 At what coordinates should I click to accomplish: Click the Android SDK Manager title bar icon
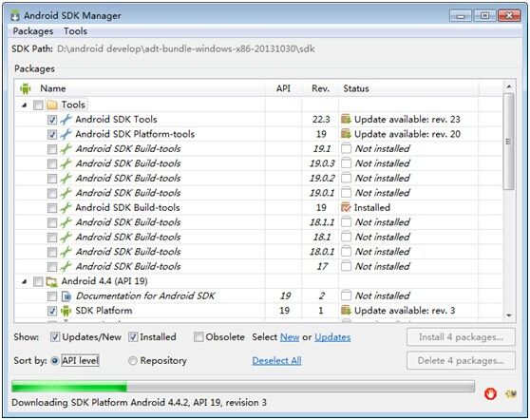pyautogui.click(x=15, y=15)
